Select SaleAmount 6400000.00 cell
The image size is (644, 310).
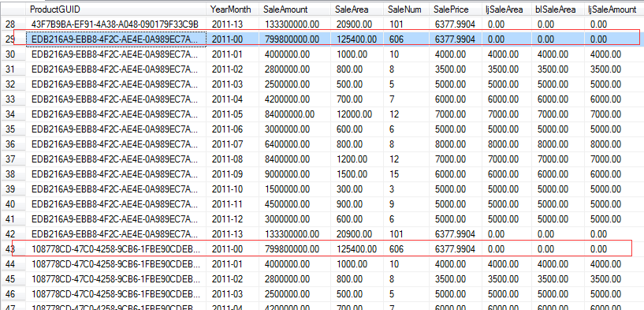tap(295, 144)
